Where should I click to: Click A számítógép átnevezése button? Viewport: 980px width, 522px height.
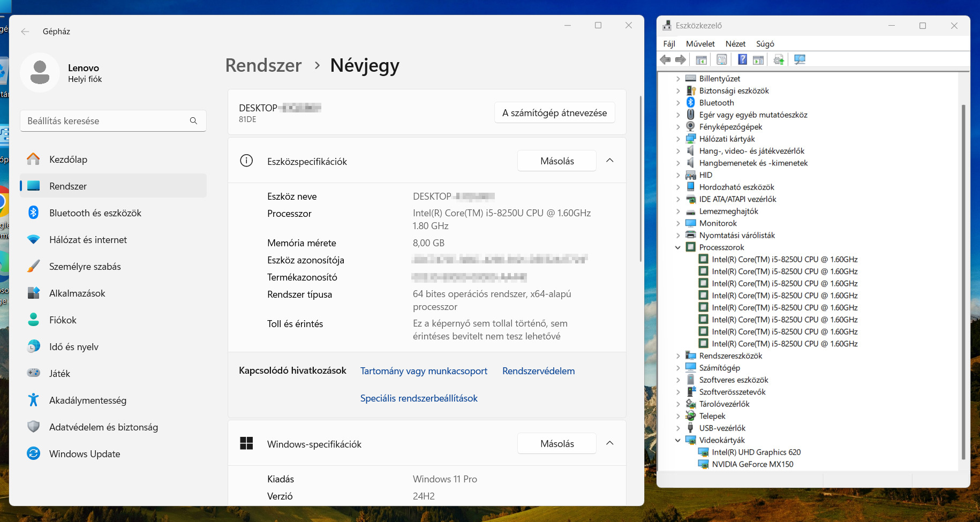tap(554, 112)
